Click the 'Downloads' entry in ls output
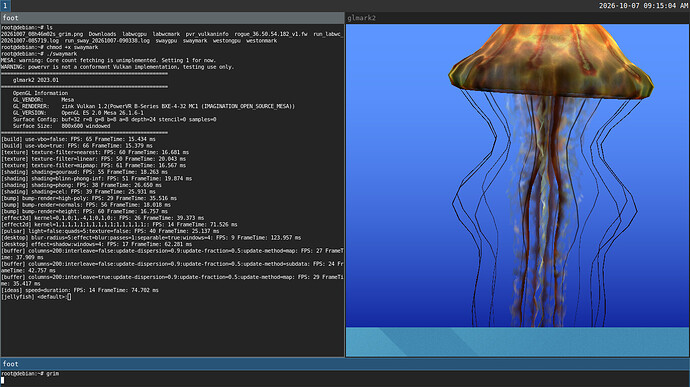 [102, 34]
